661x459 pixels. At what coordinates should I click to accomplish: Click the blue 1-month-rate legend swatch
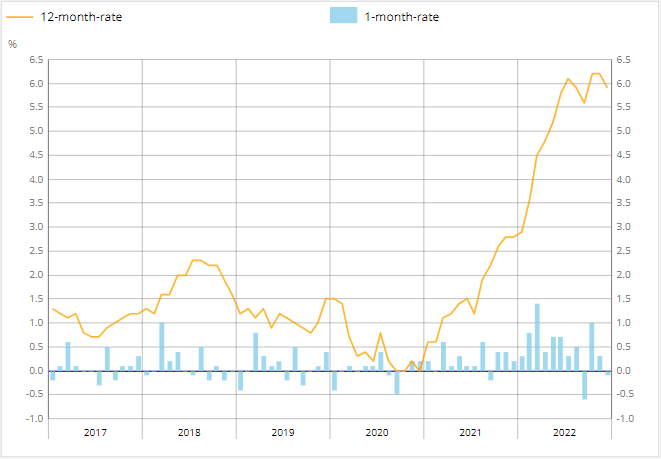(343, 17)
